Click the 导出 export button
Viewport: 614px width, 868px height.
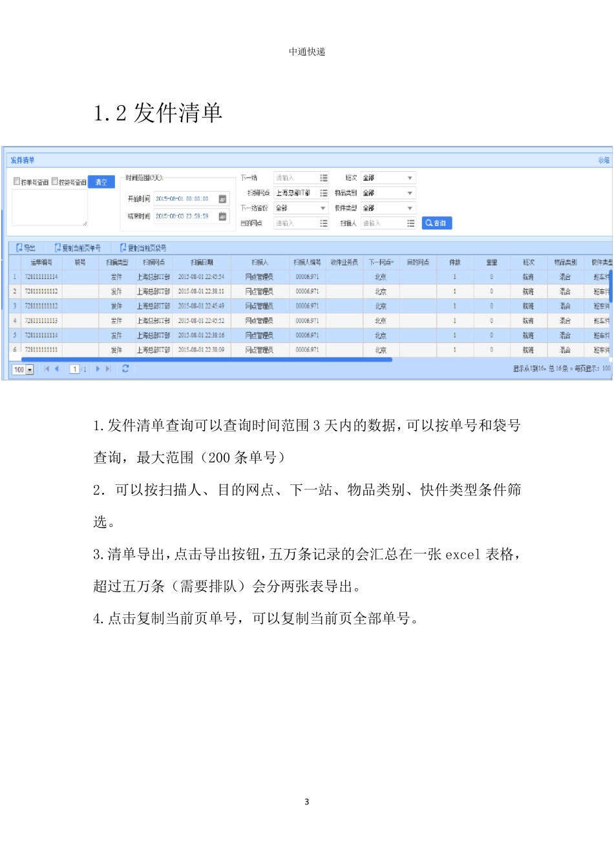click(x=26, y=248)
